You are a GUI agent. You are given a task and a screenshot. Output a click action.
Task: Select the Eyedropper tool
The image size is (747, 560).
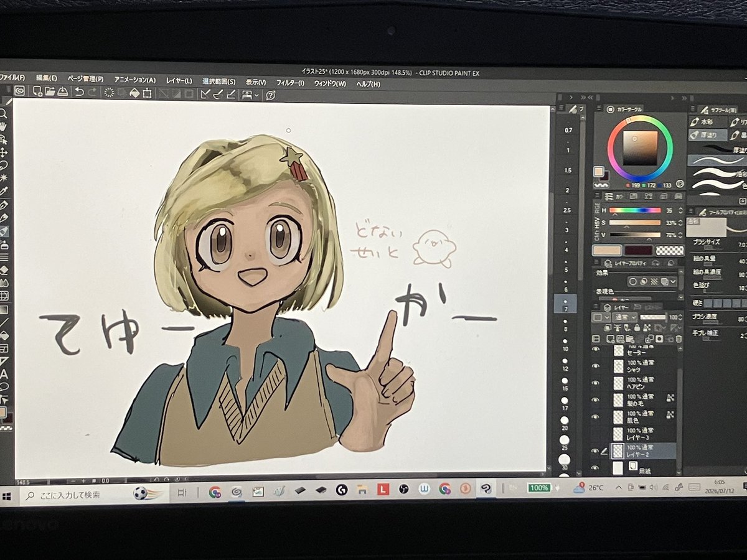[x=3, y=191]
